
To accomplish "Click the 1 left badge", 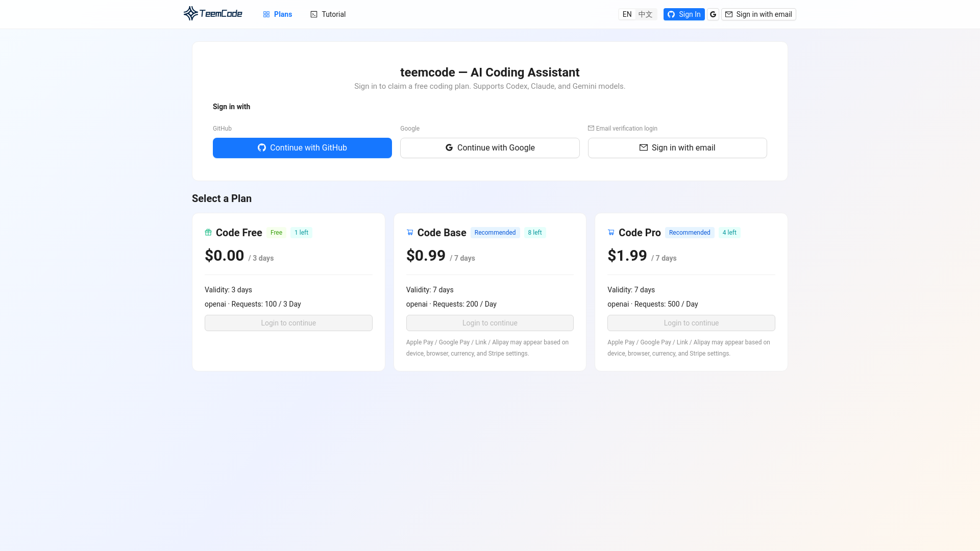I will click(x=301, y=233).
